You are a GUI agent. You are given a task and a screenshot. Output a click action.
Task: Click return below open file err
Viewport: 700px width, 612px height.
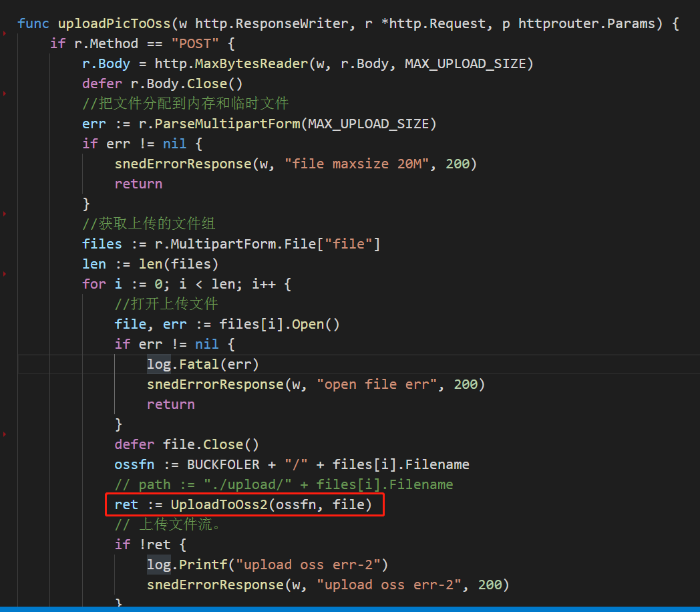171,404
